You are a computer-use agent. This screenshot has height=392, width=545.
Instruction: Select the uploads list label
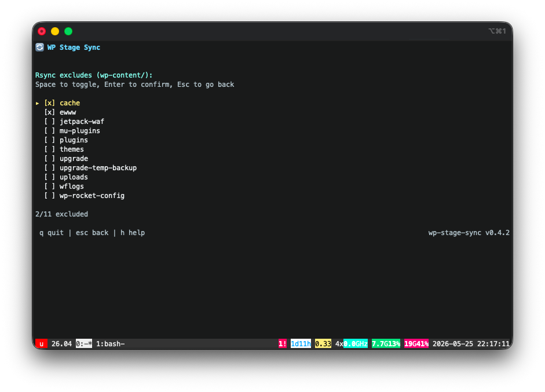(74, 177)
